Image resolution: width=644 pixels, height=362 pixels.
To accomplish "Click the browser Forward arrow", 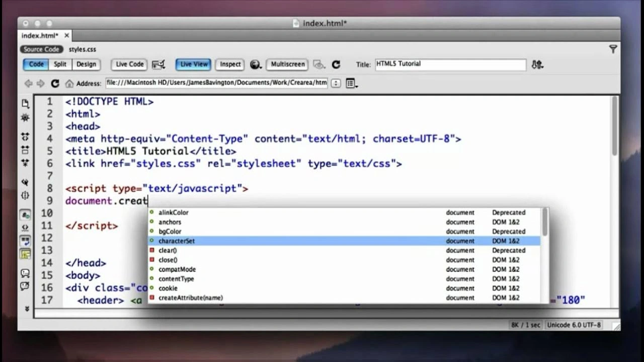I will pyautogui.click(x=41, y=83).
